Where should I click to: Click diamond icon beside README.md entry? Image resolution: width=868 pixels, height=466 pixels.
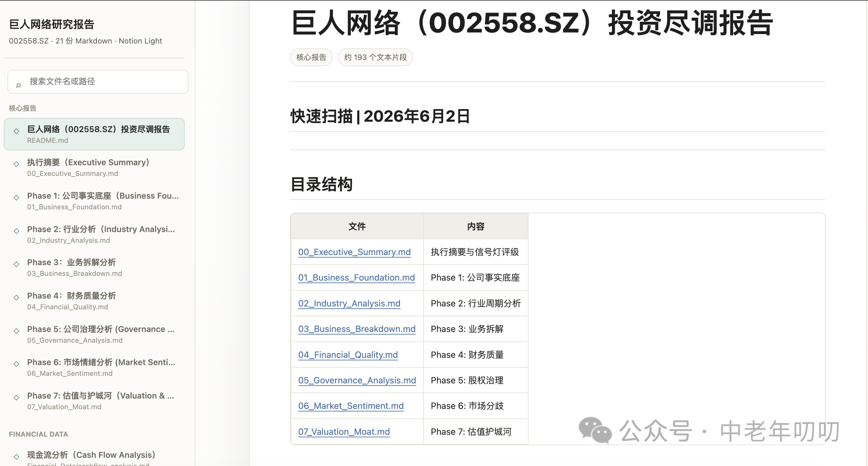16,131
